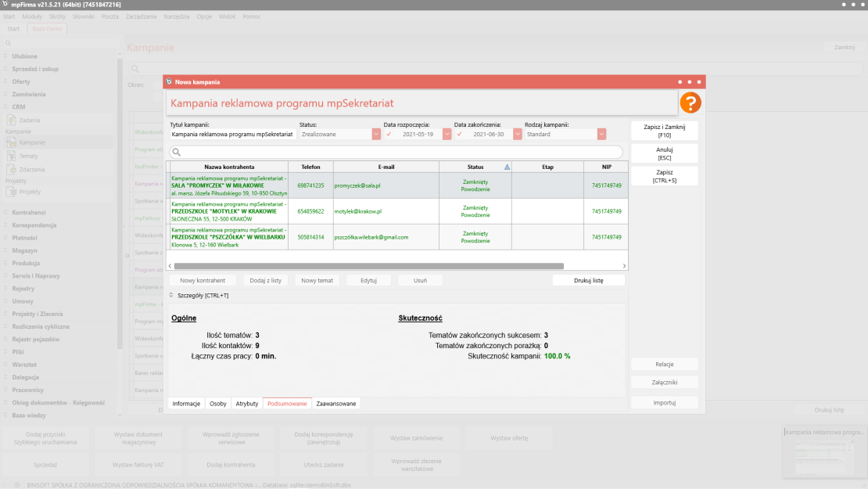
Task: Switch to the Baza Demo tab
Action: pos(47,29)
